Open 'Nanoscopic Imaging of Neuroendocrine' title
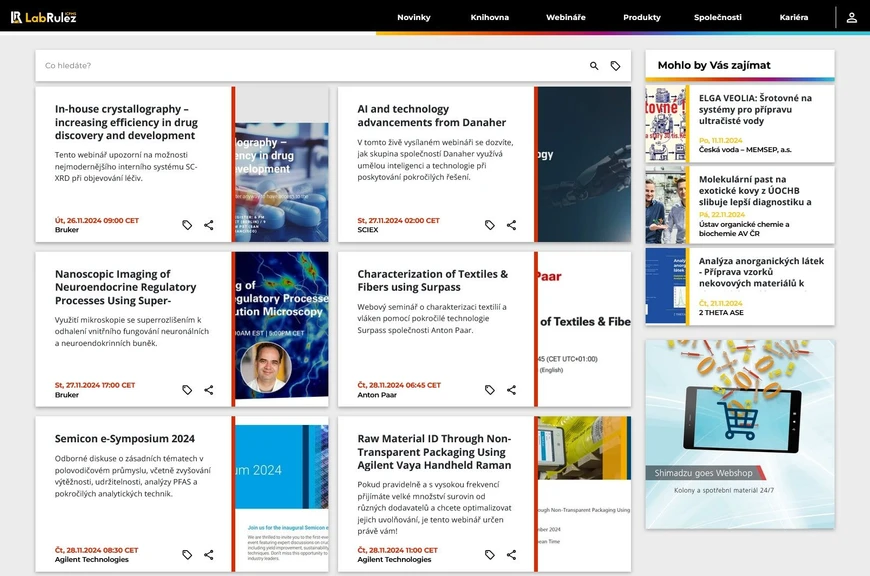870x576 pixels. tap(125, 287)
